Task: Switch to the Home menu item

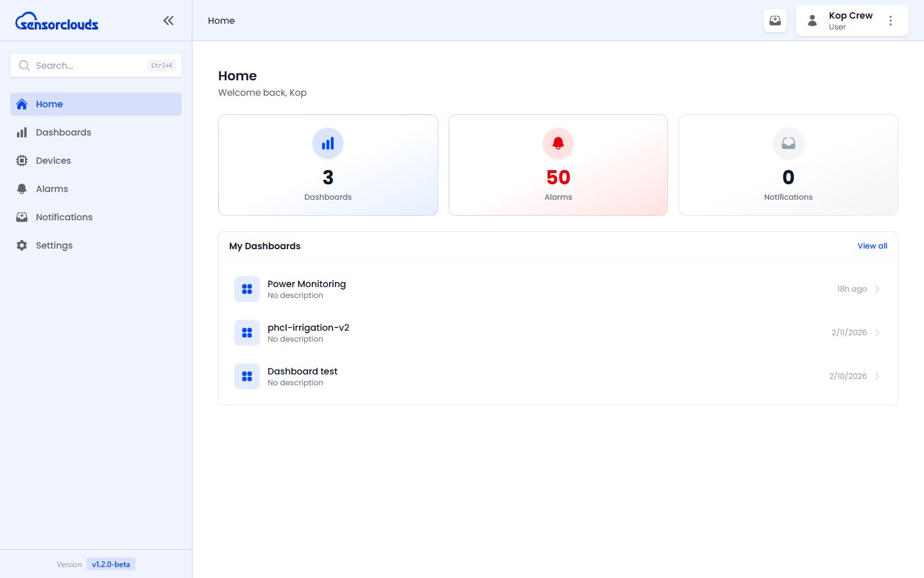Action: pos(49,104)
